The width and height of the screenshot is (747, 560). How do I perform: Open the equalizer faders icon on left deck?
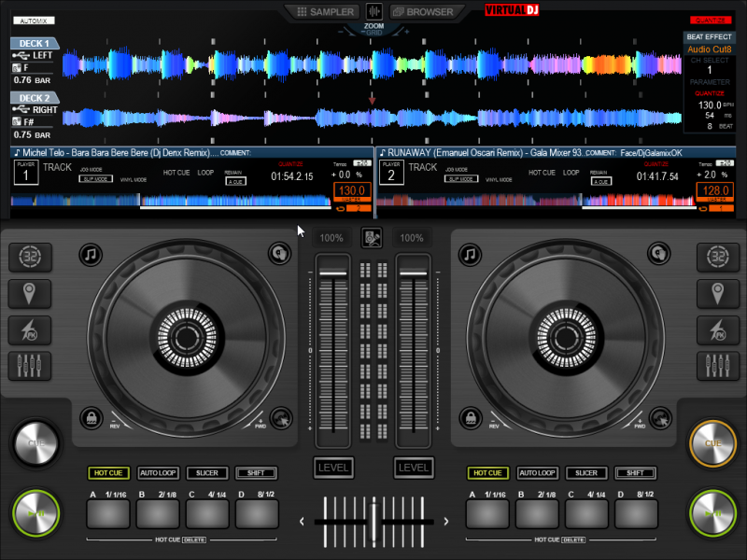tap(30, 366)
